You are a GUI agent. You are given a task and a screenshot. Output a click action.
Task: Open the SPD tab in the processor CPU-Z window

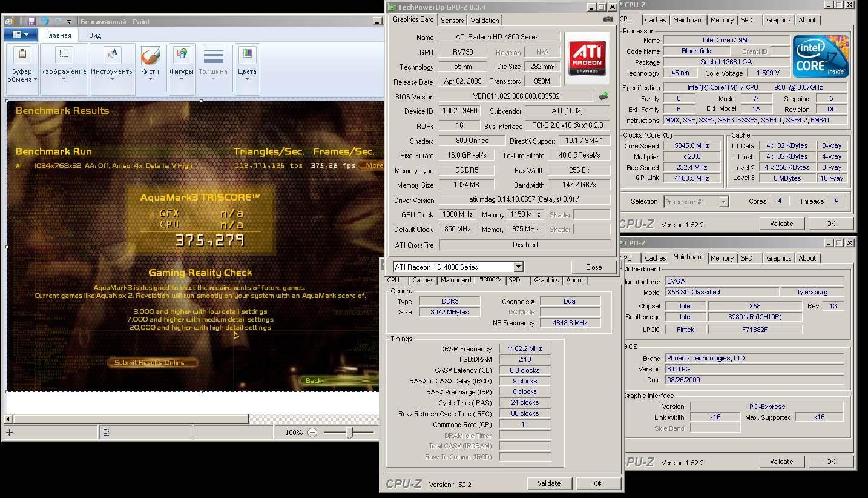[x=747, y=20]
